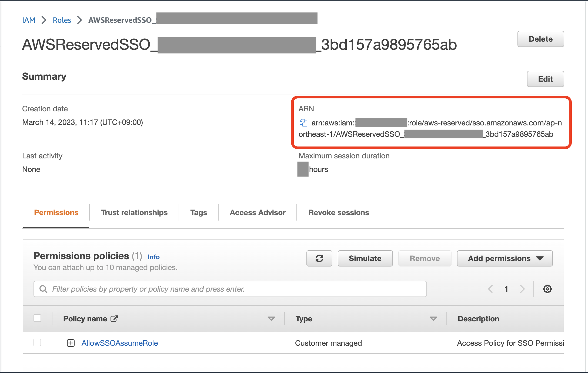Image resolution: width=588 pixels, height=373 pixels.
Task: Expand the AllowSSOAssumeRole policy details
Action: click(71, 342)
